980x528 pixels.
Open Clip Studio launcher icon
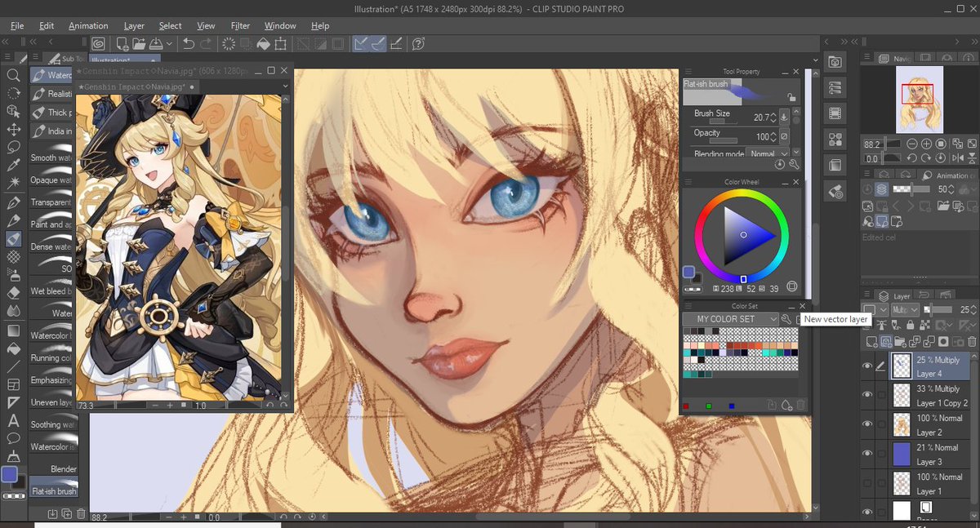click(x=98, y=44)
